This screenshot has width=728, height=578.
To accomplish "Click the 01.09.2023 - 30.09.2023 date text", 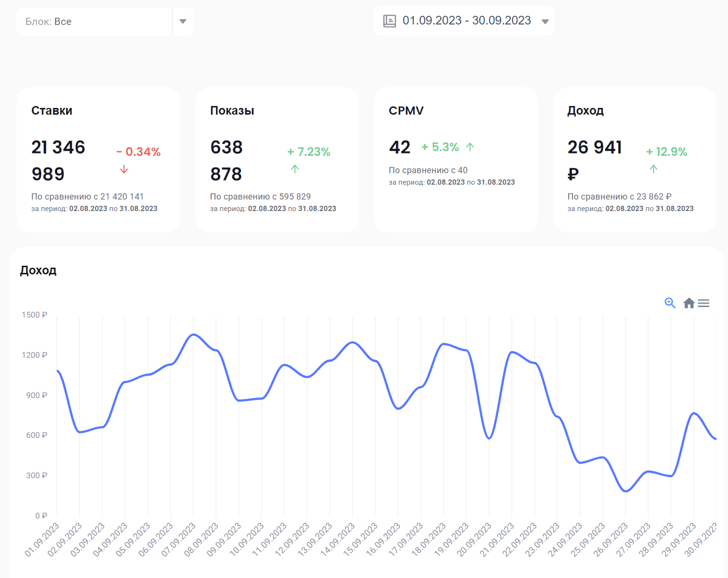I will point(466,21).
